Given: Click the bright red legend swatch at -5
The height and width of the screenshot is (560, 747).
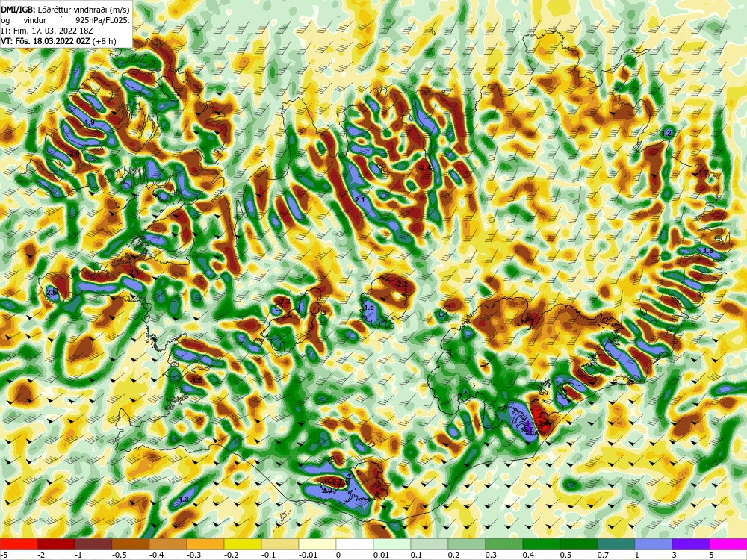Looking at the screenshot, I should click(x=19, y=544).
